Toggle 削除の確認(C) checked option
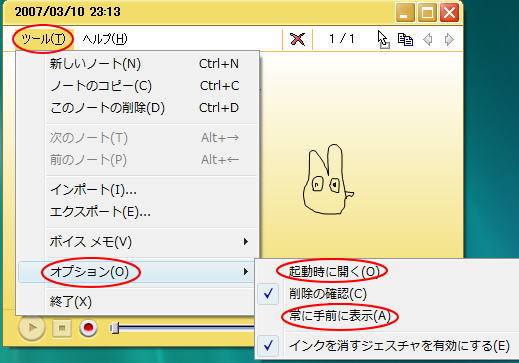This screenshot has height=363, width=519. 387,294
